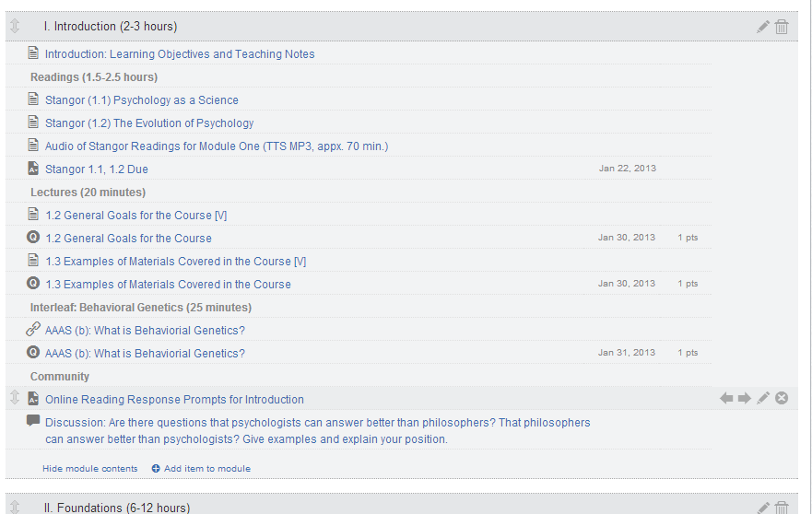Click the drag handle beside Online Reading Response
Viewport: 812px width, 514px height.
[x=15, y=398]
